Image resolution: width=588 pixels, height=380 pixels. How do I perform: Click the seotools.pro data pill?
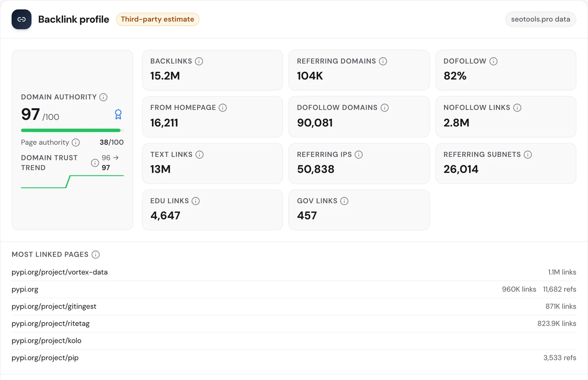541,19
